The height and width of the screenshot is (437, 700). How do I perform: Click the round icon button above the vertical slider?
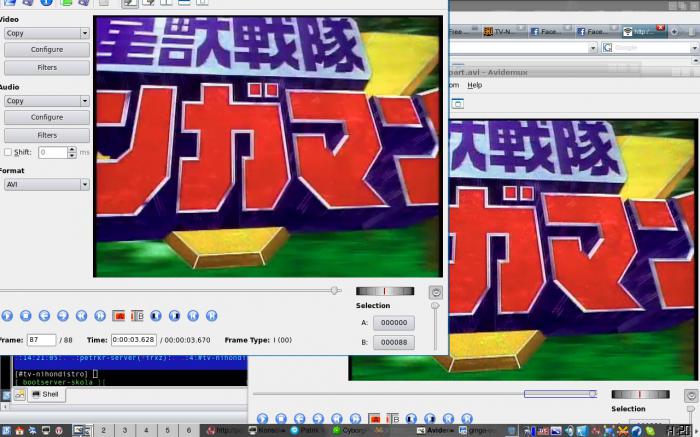436,292
